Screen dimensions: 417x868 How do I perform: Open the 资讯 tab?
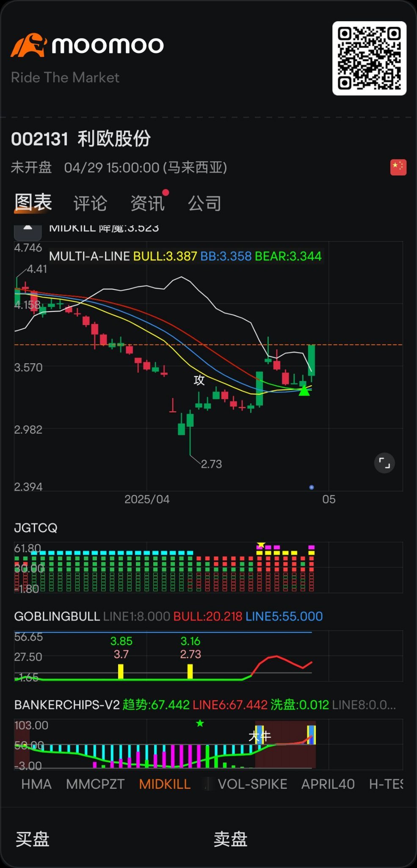[x=147, y=203]
